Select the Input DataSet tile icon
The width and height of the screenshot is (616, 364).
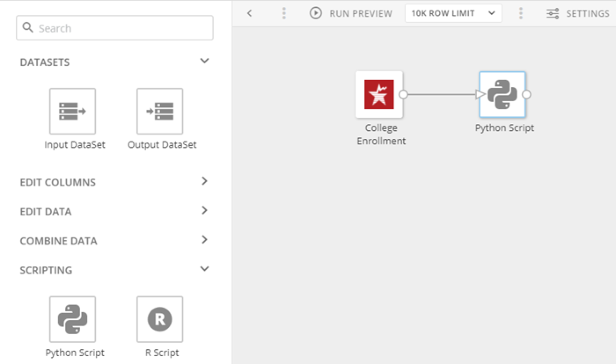[72, 111]
